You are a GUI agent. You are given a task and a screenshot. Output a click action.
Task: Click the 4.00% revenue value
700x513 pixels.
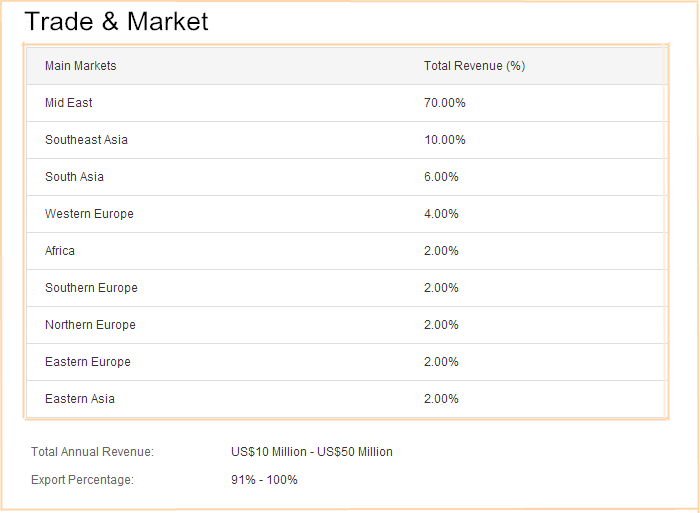[x=441, y=214]
